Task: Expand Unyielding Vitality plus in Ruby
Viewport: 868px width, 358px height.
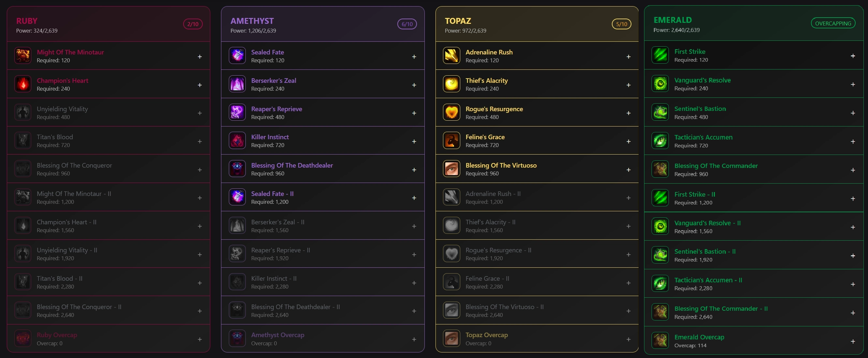Action: pyautogui.click(x=200, y=113)
